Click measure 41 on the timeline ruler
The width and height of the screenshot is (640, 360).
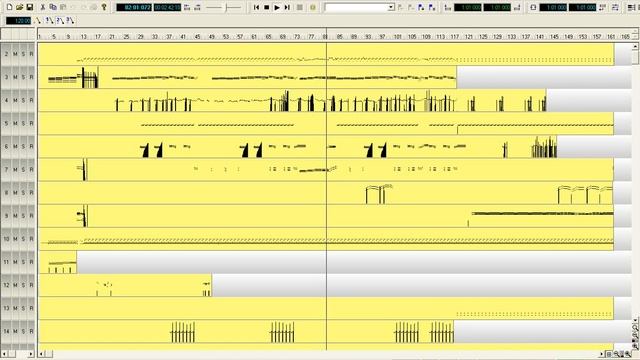tap(182, 37)
